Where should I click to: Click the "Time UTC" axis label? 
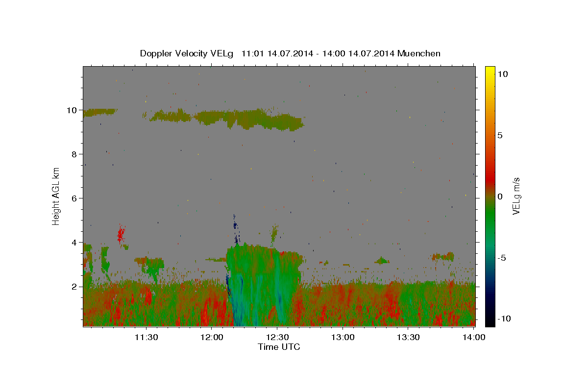279,347
